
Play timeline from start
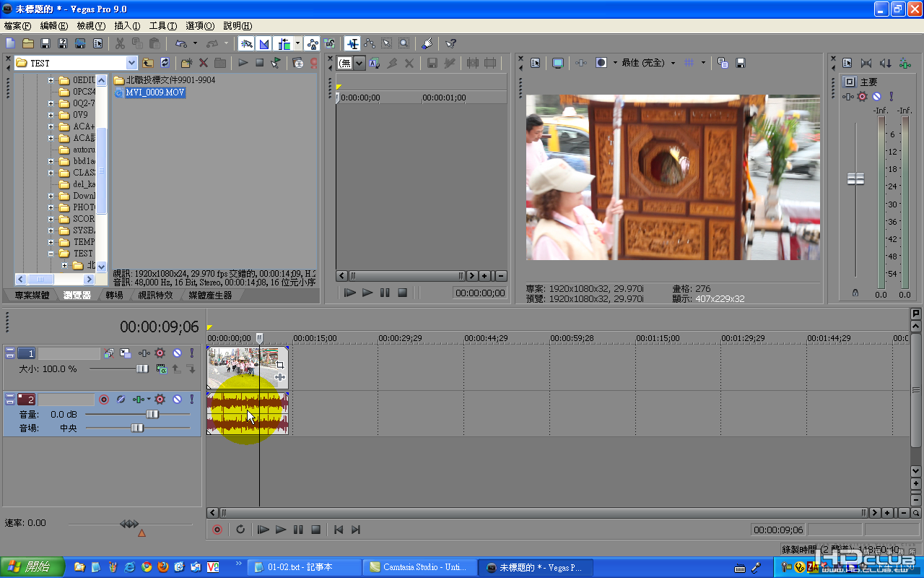263,530
